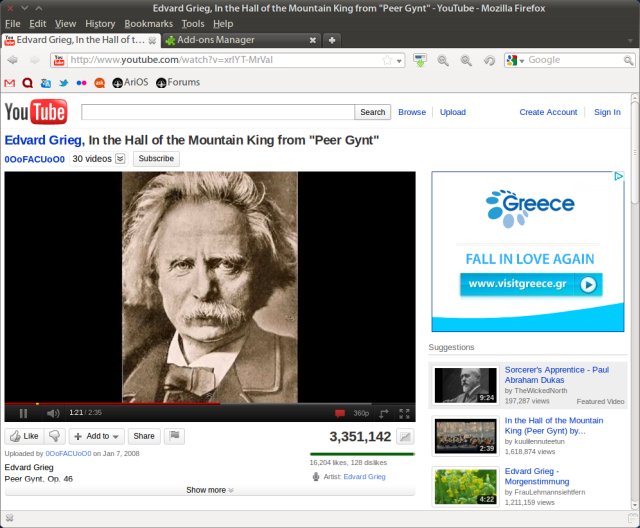Image resolution: width=640 pixels, height=528 pixels.
Task: Expand the 30 videos list arrow
Action: 121,159
